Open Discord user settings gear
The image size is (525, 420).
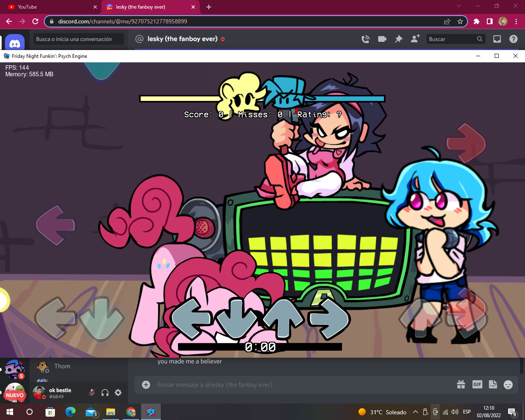(118, 393)
